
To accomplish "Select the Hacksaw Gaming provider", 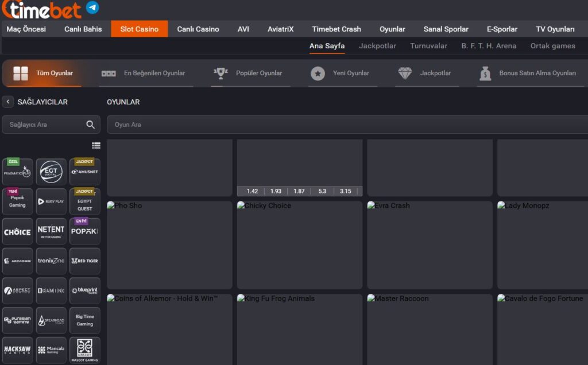I will click(x=17, y=350).
